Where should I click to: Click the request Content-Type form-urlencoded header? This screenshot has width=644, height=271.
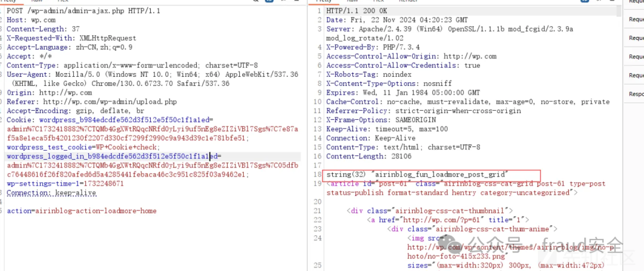click(132, 65)
